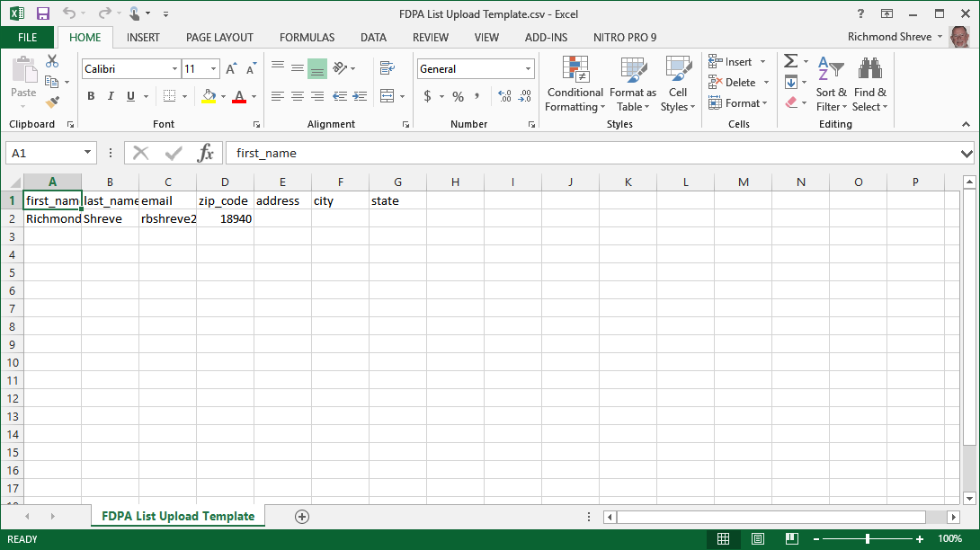Add a new sheet with plus icon

tap(302, 516)
